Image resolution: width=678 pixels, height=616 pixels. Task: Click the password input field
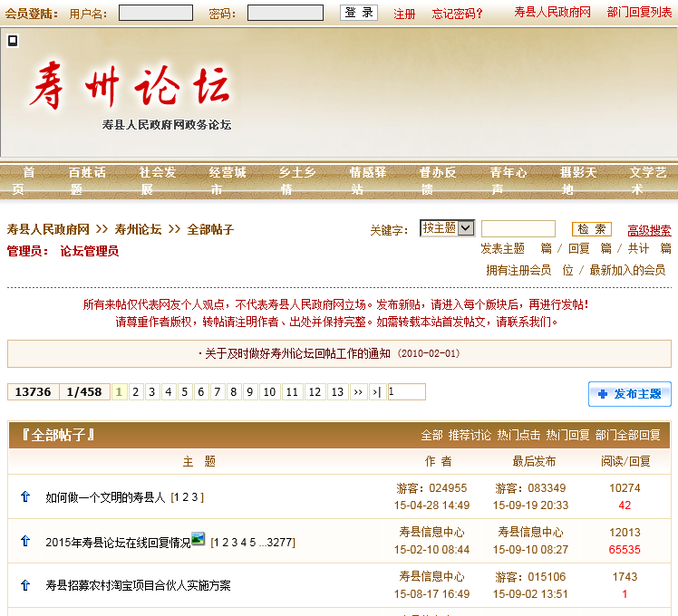(286, 13)
